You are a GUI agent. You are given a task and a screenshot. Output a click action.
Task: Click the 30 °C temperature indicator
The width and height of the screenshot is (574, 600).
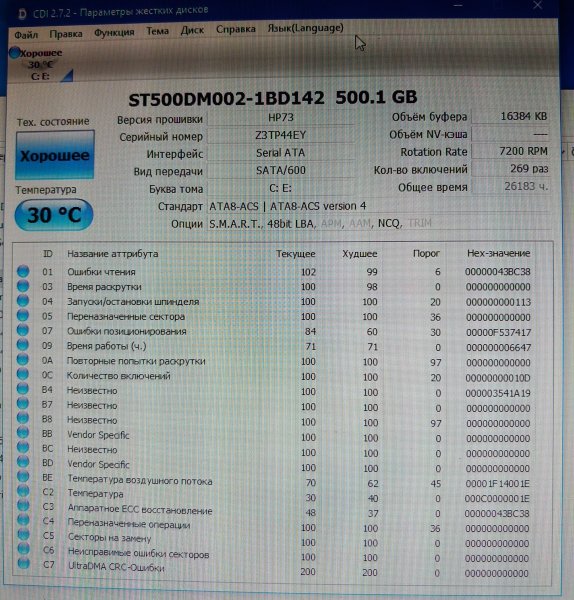(54, 215)
